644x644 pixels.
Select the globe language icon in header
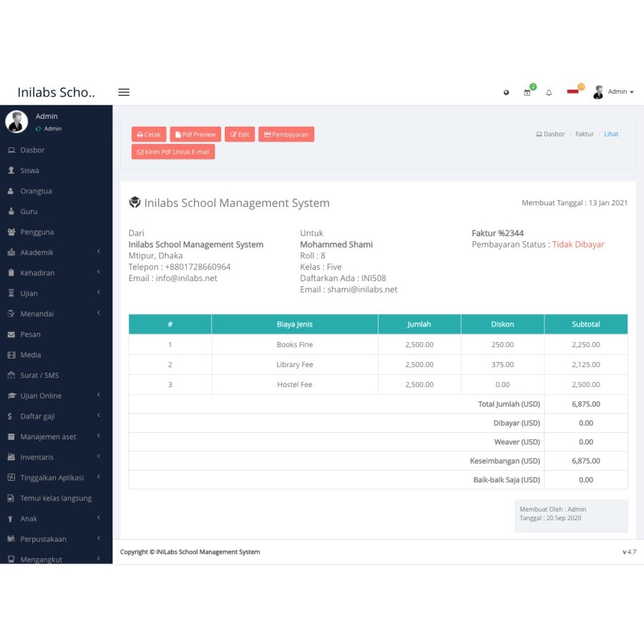point(507,93)
